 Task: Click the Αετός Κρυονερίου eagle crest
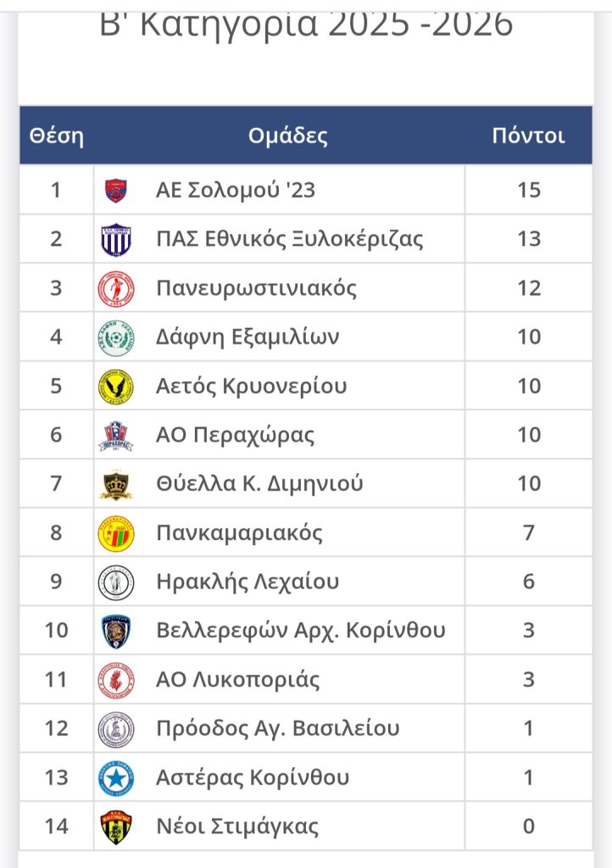tap(115, 387)
